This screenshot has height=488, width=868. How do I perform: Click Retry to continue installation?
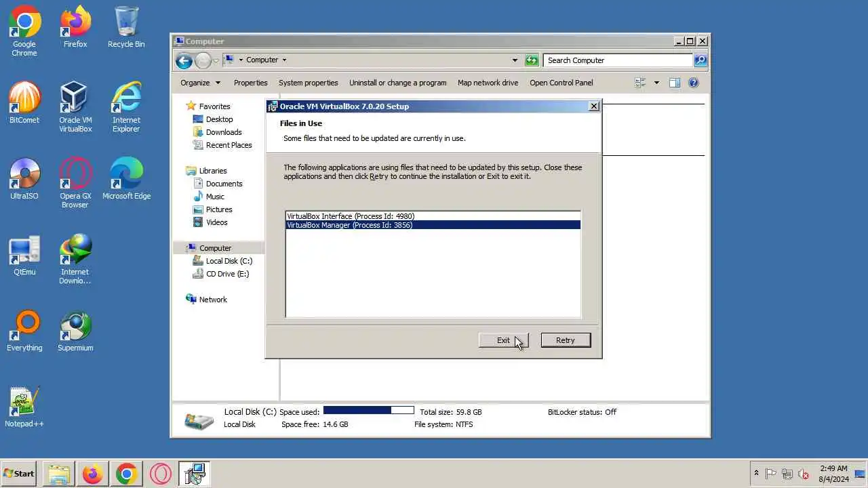566,340
